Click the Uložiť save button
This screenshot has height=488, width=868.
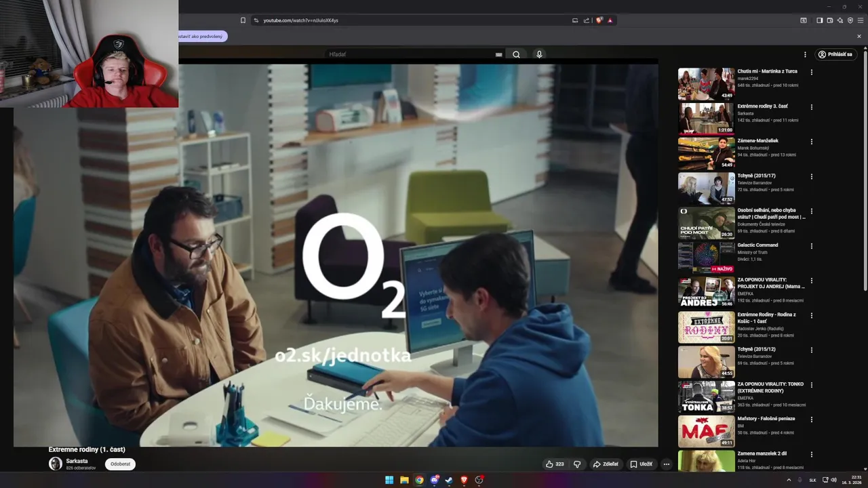[x=641, y=464]
